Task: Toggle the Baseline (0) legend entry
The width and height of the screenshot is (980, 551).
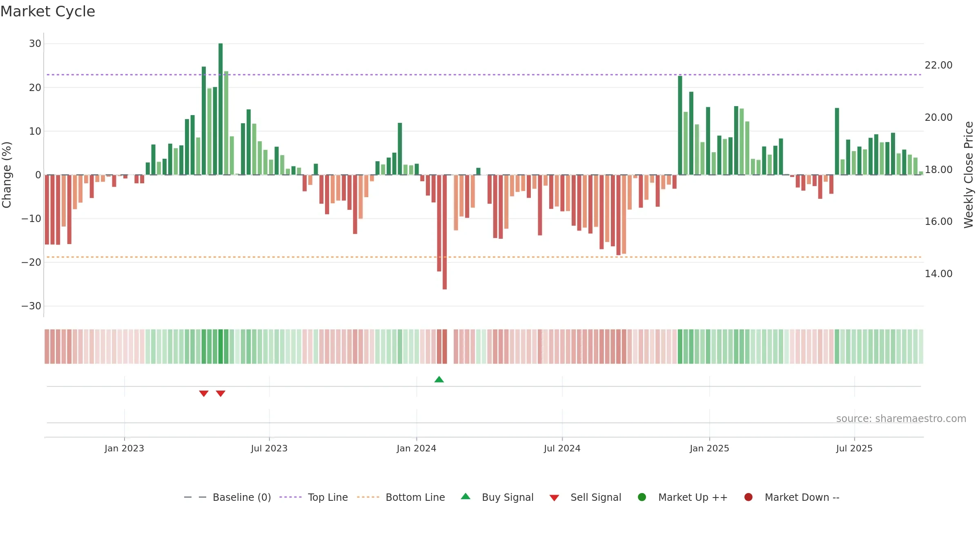Action: click(x=227, y=497)
